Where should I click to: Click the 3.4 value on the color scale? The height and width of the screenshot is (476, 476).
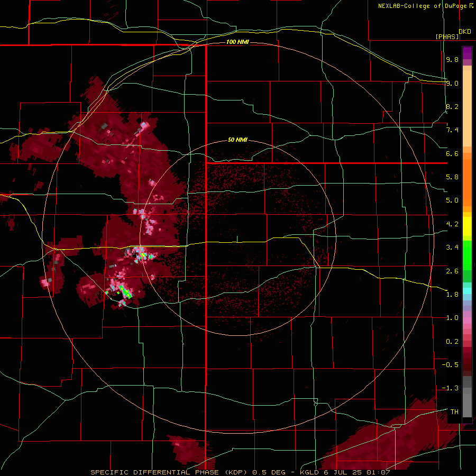(452, 248)
